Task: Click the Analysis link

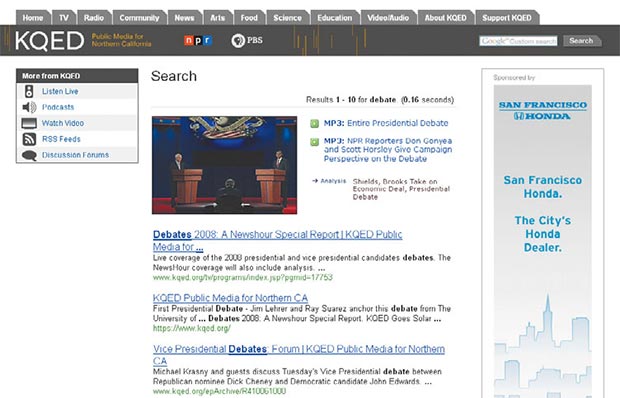Action: coord(333,181)
